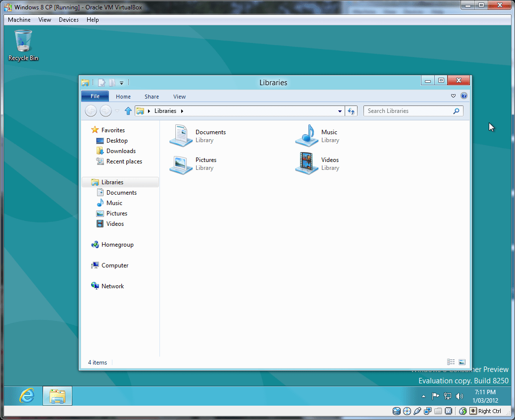Switch to Details view in status bar
The image size is (515, 420).
(x=451, y=362)
